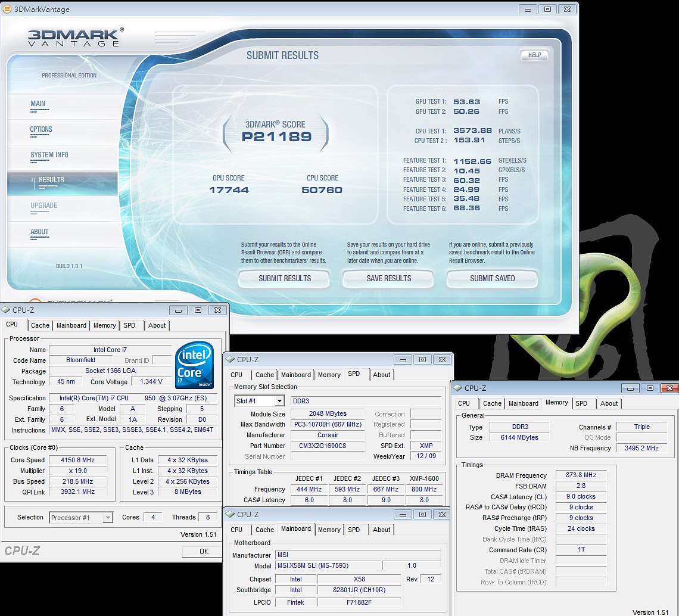Open the MAIN section in 3DMark

[38, 104]
